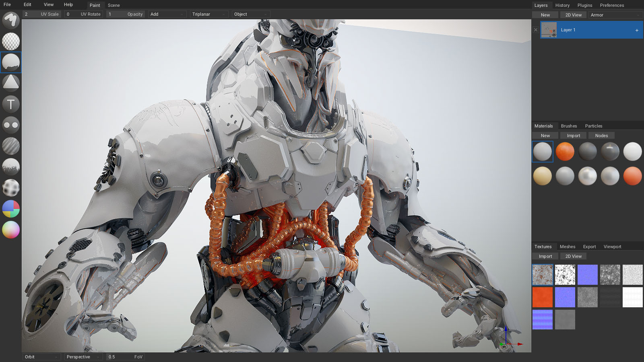The width and height of the screenshot is (644, 362).
Task: Click the Import button under Materials
Action: tap(573, 135)
